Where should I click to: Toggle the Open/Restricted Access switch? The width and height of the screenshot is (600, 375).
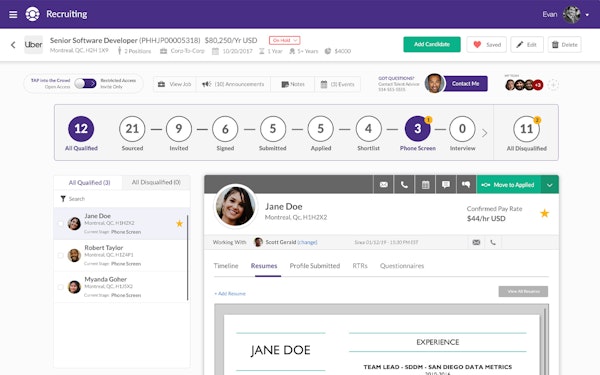85,83
